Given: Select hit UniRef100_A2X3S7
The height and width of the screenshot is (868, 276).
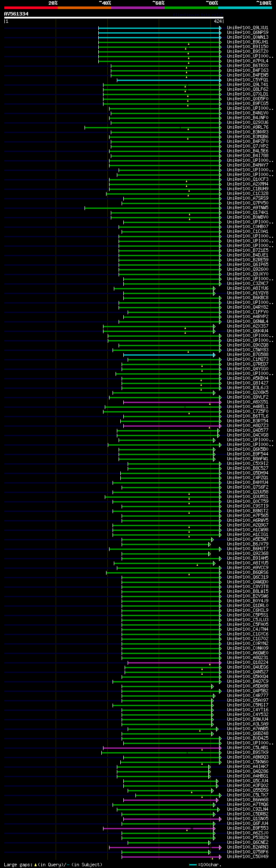Looking at the screenshot, I should pos(248,326).
